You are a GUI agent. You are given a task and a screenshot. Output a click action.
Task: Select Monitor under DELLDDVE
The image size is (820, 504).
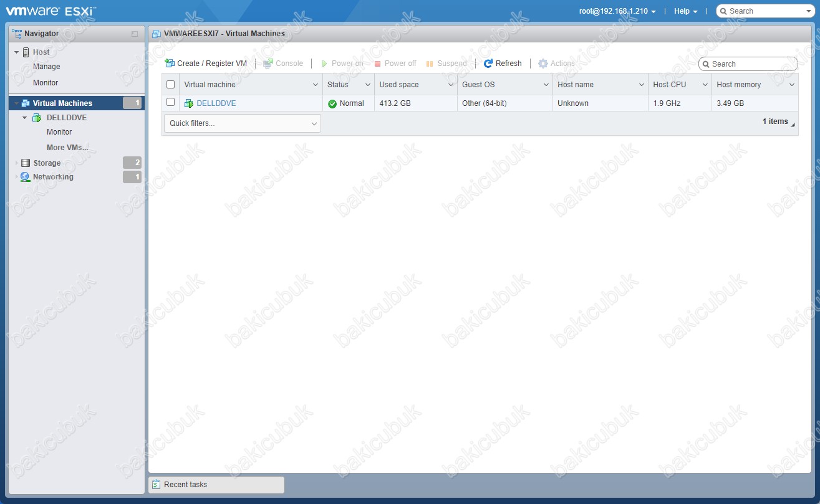click(59, 132)
